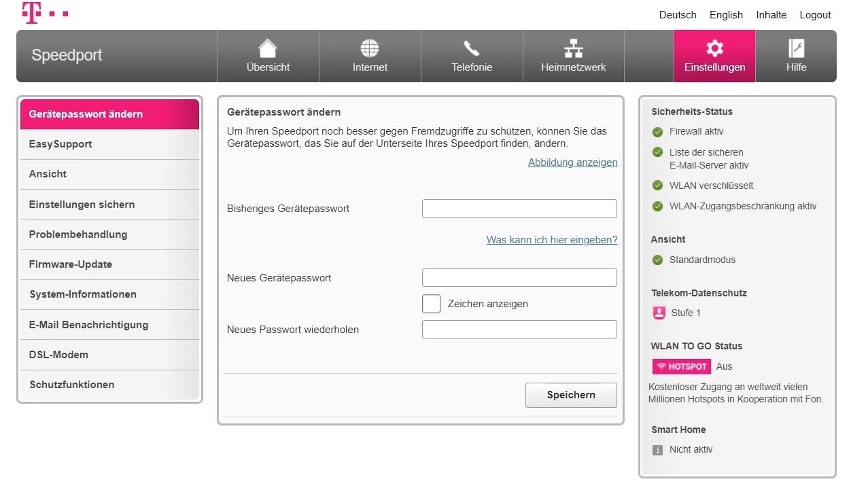Image resolution: width=868 pixels, height=488 pixels.
Task: Open the Heimnetzwerk network icon
Action: coord(574,48)
